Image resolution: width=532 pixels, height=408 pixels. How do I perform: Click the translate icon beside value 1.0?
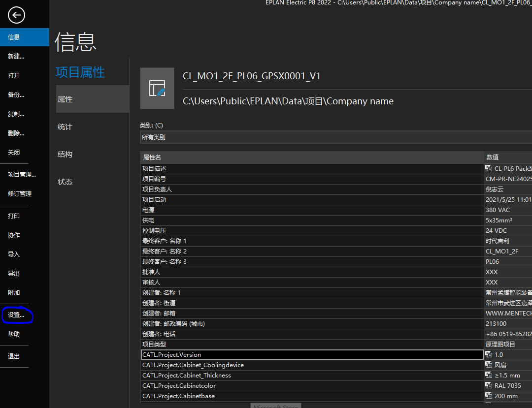click(x=489, y=354)
